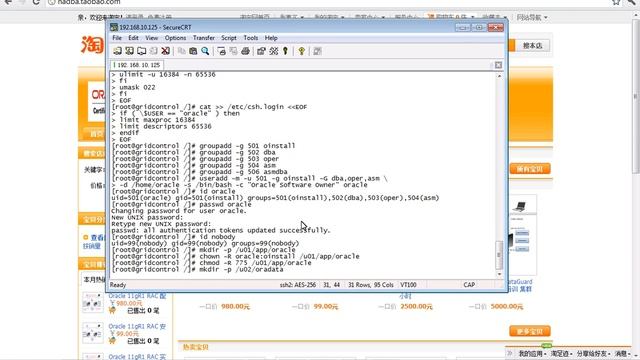The image size is (640, 360).
Task: Click the 'chmod -R 775 /u01/app/oracle' line
Action: [x=211, y=263]
